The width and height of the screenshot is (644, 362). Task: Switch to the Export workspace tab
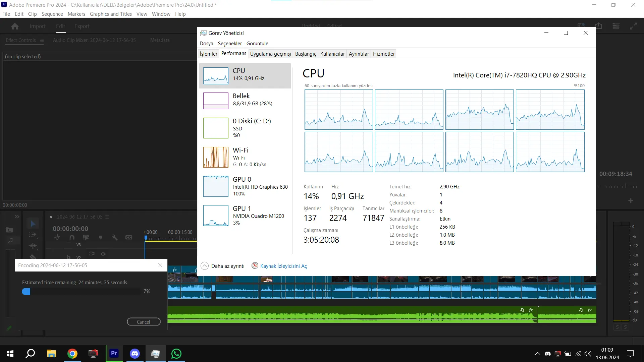(82, 26)
